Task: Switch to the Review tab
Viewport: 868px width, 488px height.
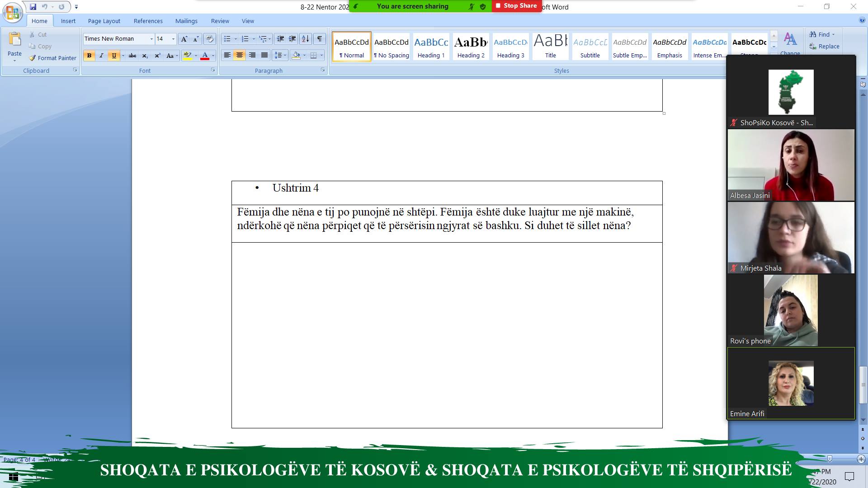Action: point(220,21)
